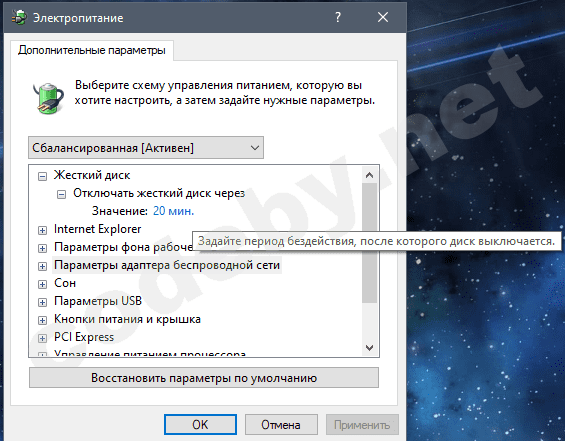The image size is (565, 441).
Task: Click the tree scrollbar down arrow
Action: tap(369, 348)
